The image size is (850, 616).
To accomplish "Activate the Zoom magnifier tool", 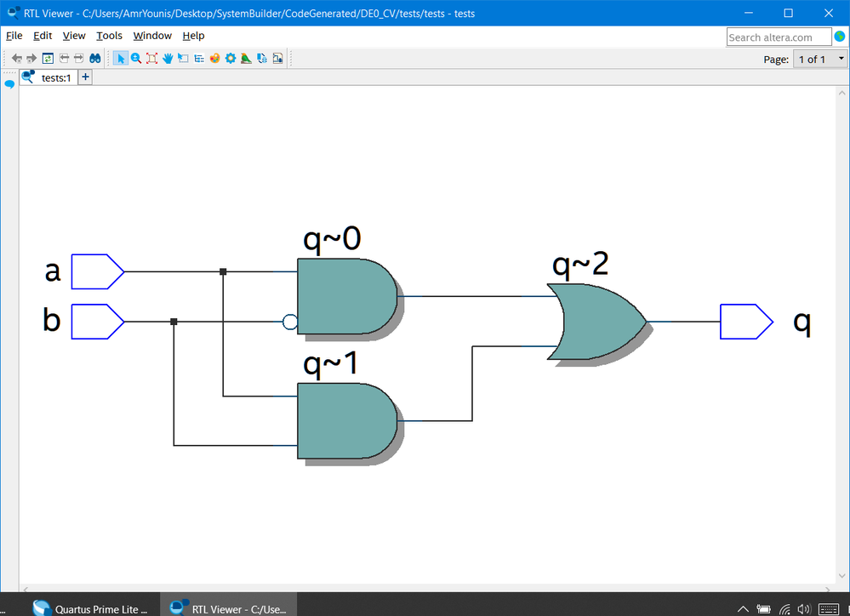I will click(136, 59).
